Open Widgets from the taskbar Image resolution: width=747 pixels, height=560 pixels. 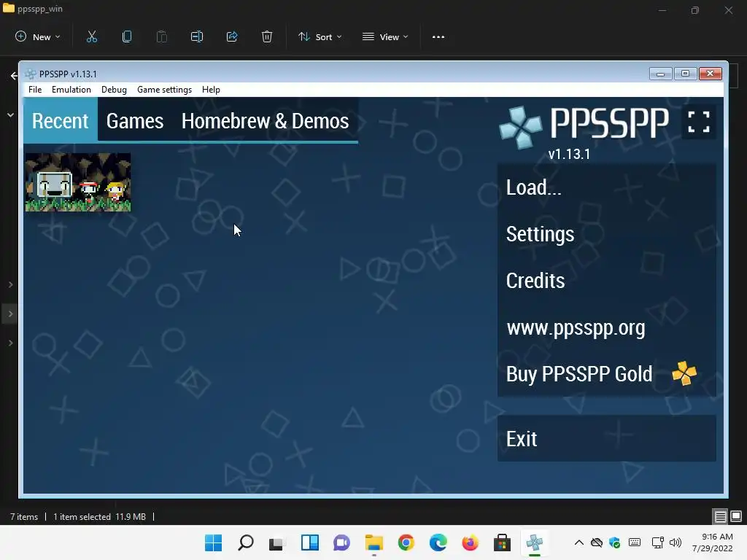click(309, 542)
